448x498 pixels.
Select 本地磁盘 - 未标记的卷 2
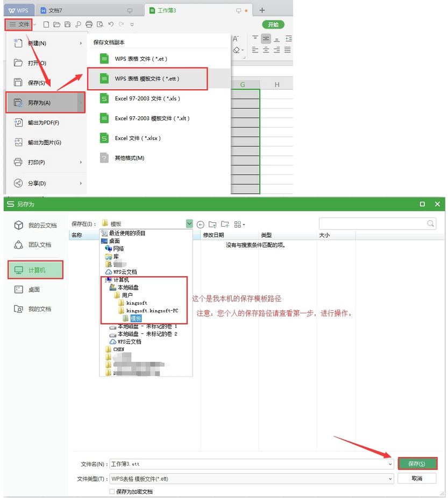[147, 334]
